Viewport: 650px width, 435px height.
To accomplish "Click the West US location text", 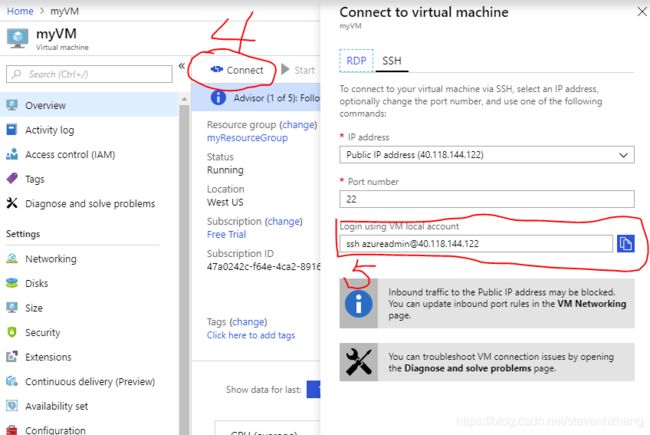I will click(x=225, y=202).
